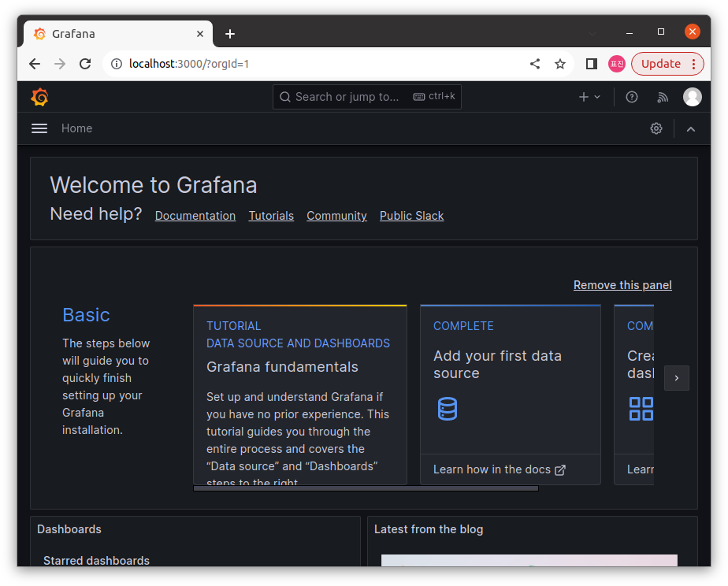Click Remove this panel link
Image resolution: width=728 pixels, height=586 pixels.
[622, 285]
